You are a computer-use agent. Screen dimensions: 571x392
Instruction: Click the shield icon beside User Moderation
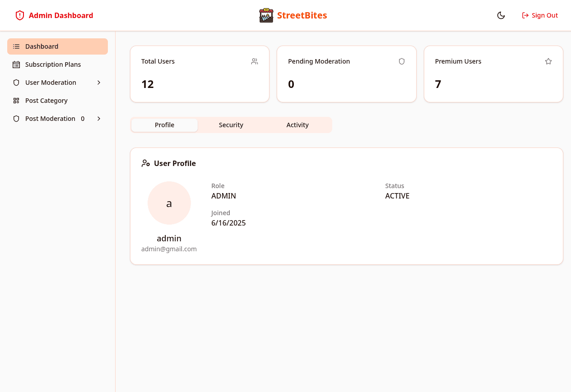point(16,83)
